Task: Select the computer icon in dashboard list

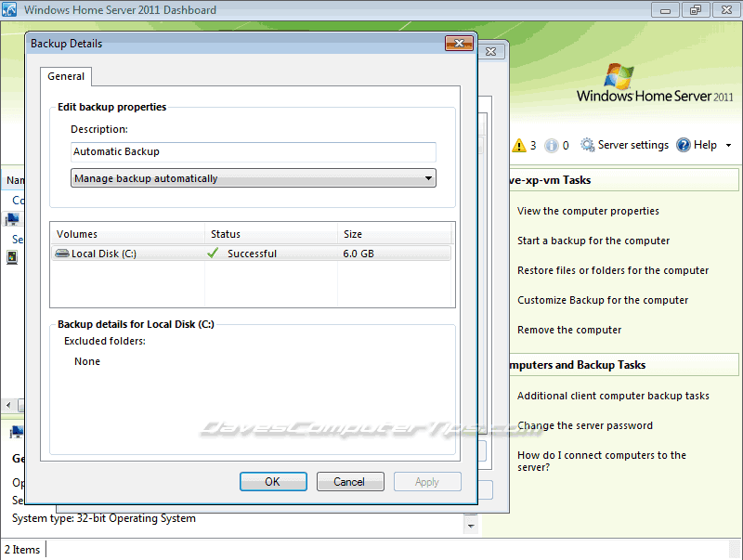Action: click(x=12, y=219)
